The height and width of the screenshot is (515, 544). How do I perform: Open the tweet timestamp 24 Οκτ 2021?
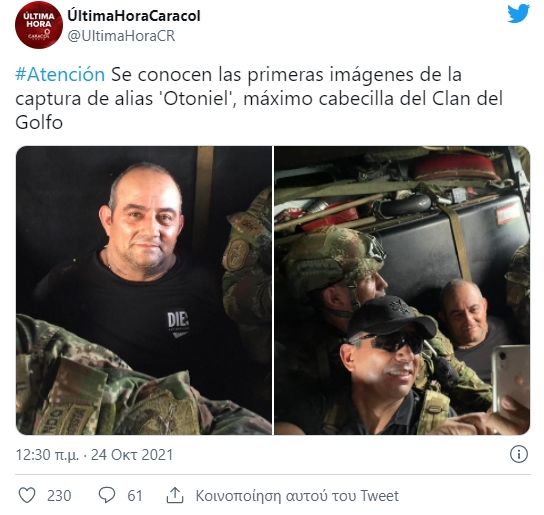132,455
